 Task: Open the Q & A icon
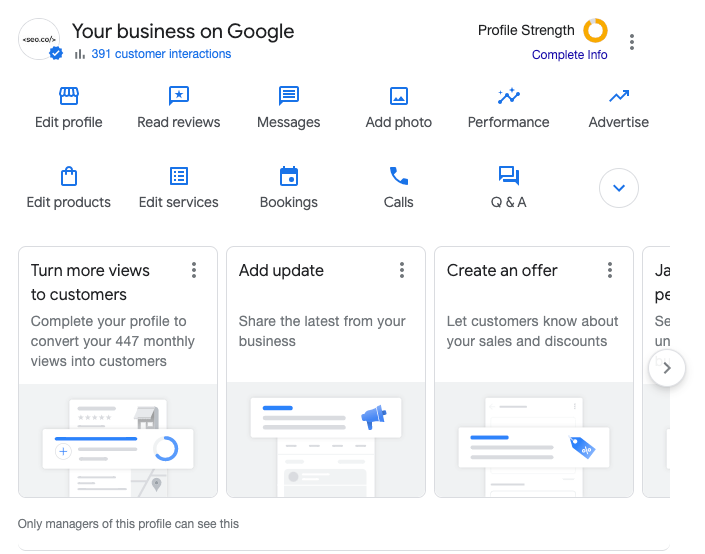pos(508,177)
